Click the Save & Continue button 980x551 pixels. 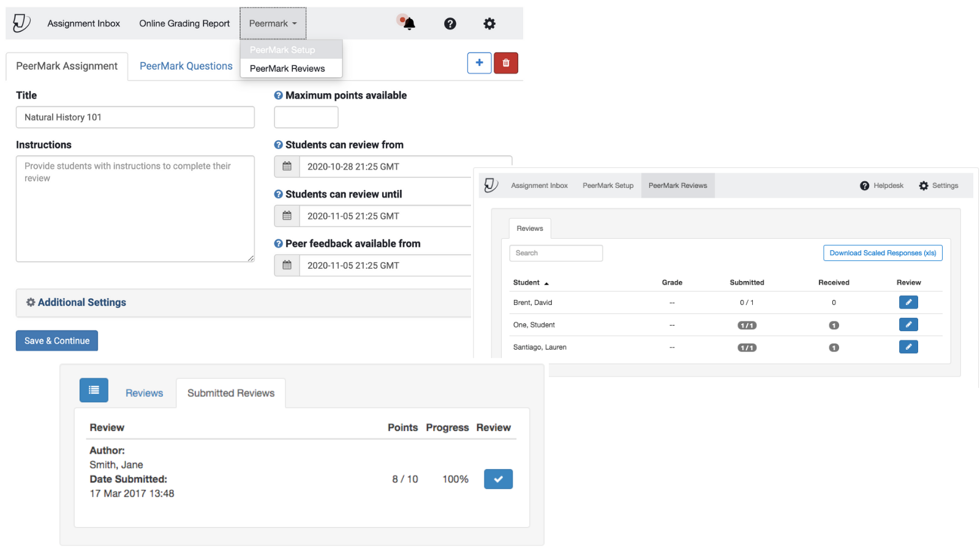(x=57, y=341)
